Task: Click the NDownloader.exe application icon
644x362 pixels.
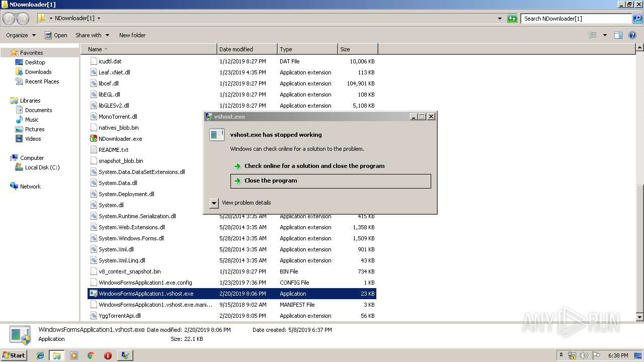Action: tap(94, 139)
